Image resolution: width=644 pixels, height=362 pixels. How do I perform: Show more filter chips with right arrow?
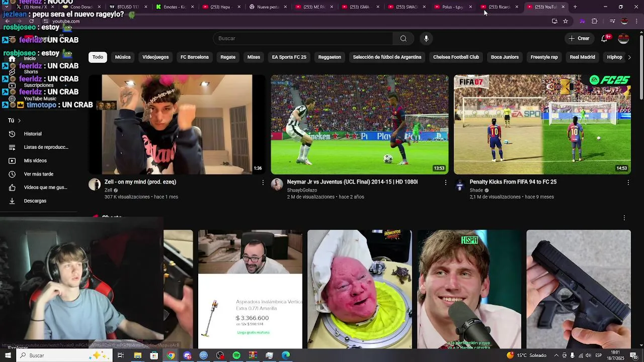[629, 57]
